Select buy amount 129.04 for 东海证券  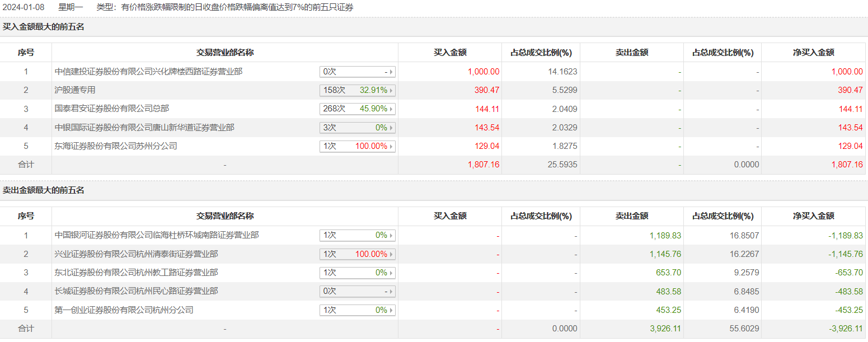click(x=487, y=146)
